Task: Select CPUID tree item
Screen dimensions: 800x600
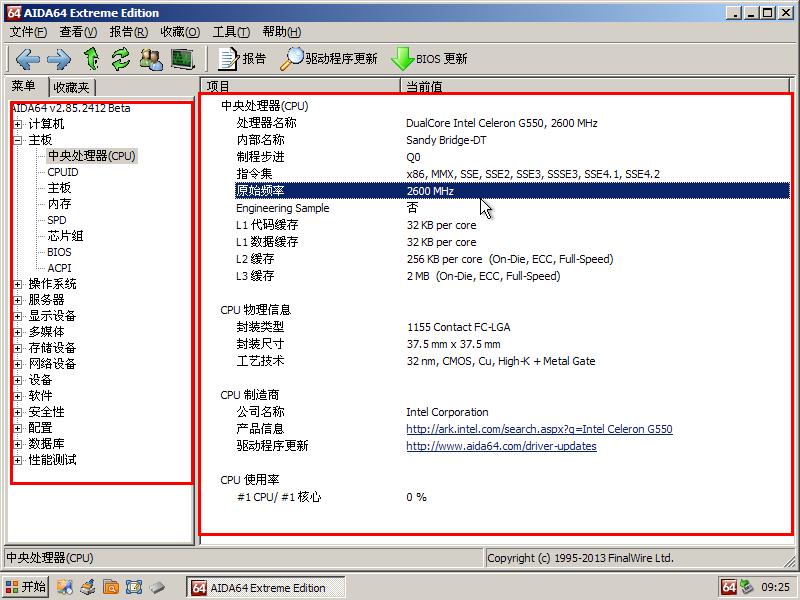Action: (x=63, y=172)
